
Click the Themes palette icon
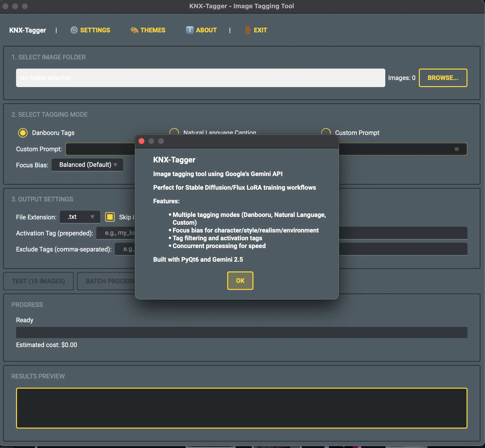[x=134, y=30]
